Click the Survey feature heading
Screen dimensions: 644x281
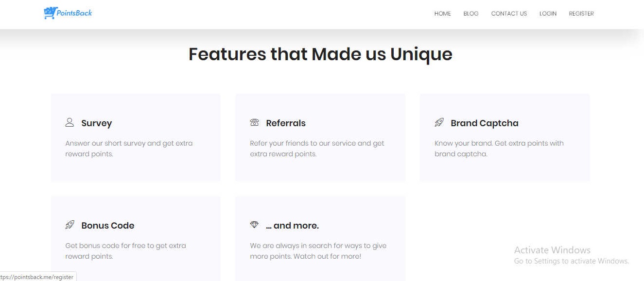(x=97, y=123)
